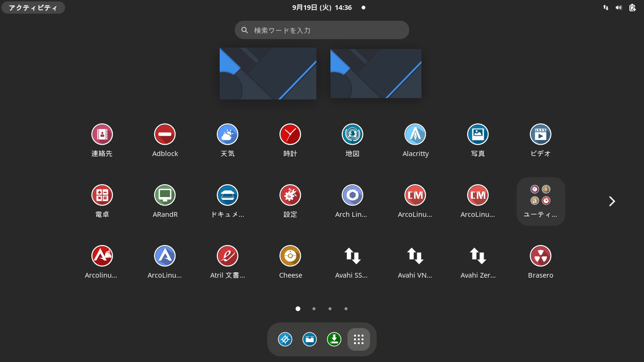Expand the ユーティ... utilities folder
Image resolution: width=644 pixels, height=362 pixels.
(541, 201)
